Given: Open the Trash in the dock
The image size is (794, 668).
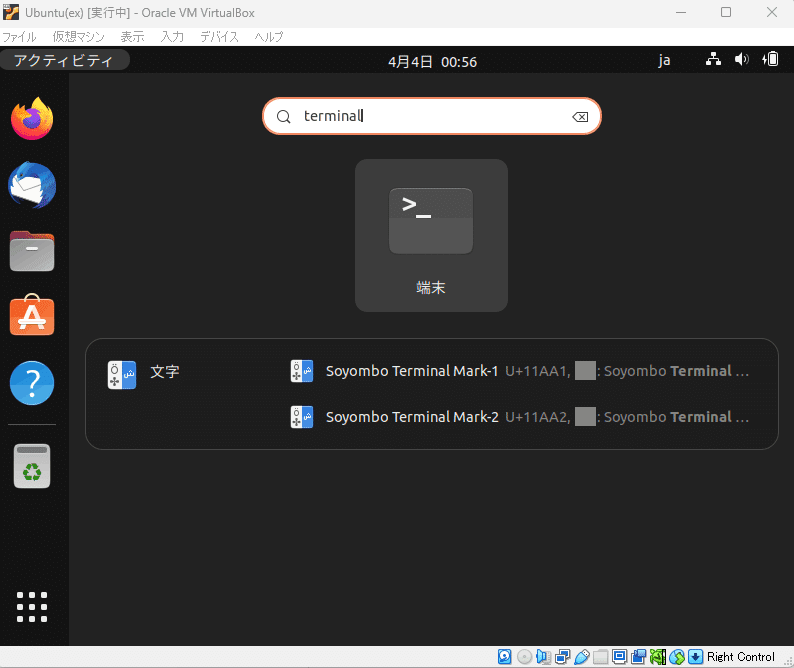Looking at the screenshot, I should [32, 466].
